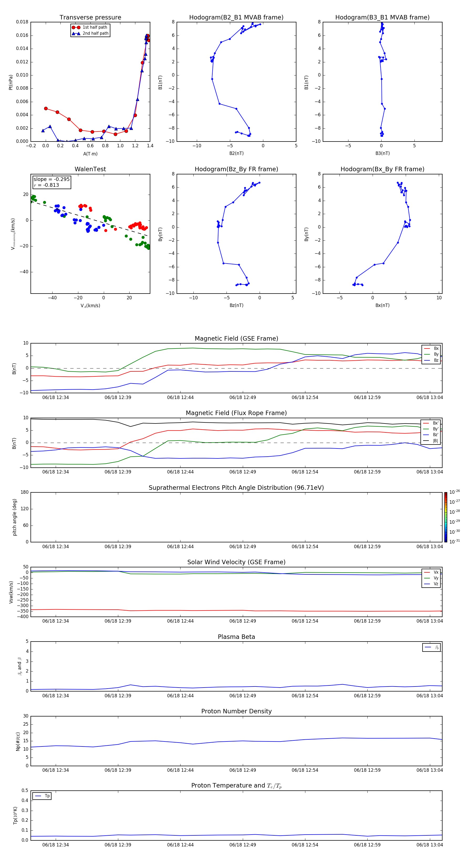Click the Suprathermal Electrons Pitch Angle Distribution title
Screen dimensions: 473x868
pyautogui.click(x=236, y=488)
